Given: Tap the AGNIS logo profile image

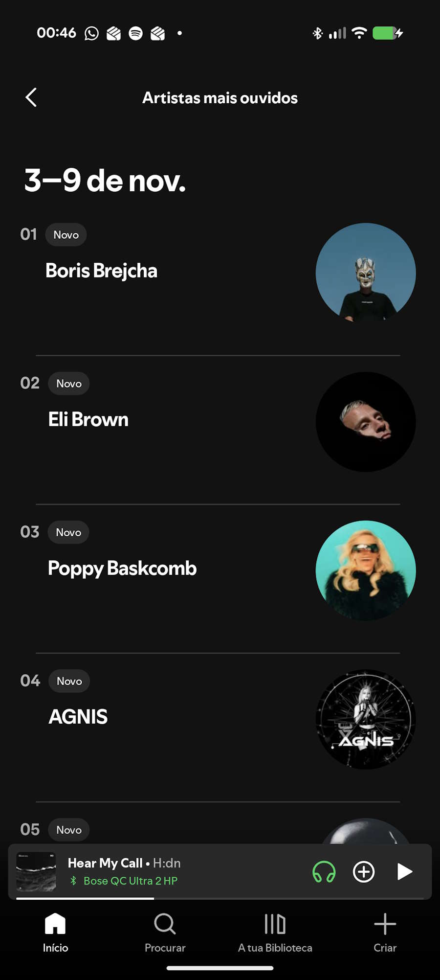Looking at the screenshot, I should point(366,719).
